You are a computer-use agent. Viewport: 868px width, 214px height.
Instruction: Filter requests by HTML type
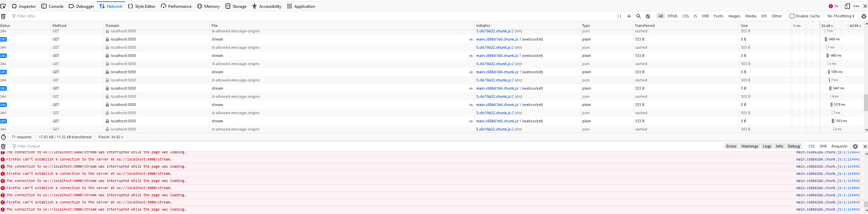click(x=672, y=16)
